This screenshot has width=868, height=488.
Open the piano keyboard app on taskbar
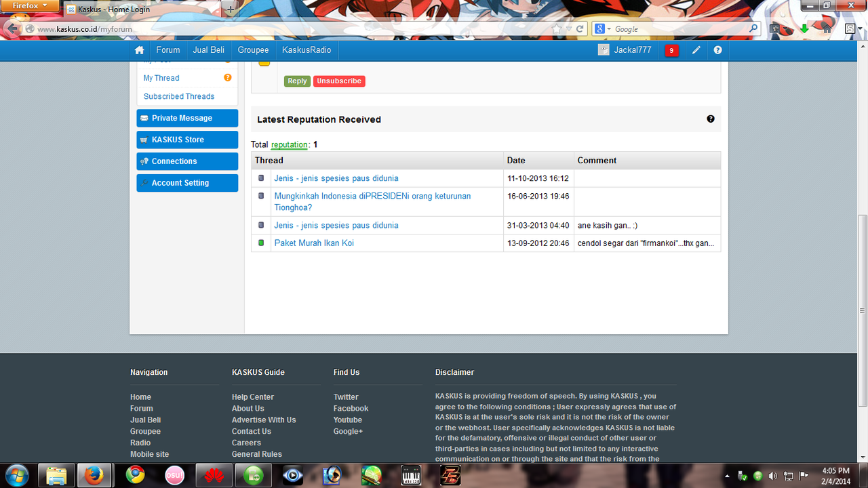click(x=411, y=475)
